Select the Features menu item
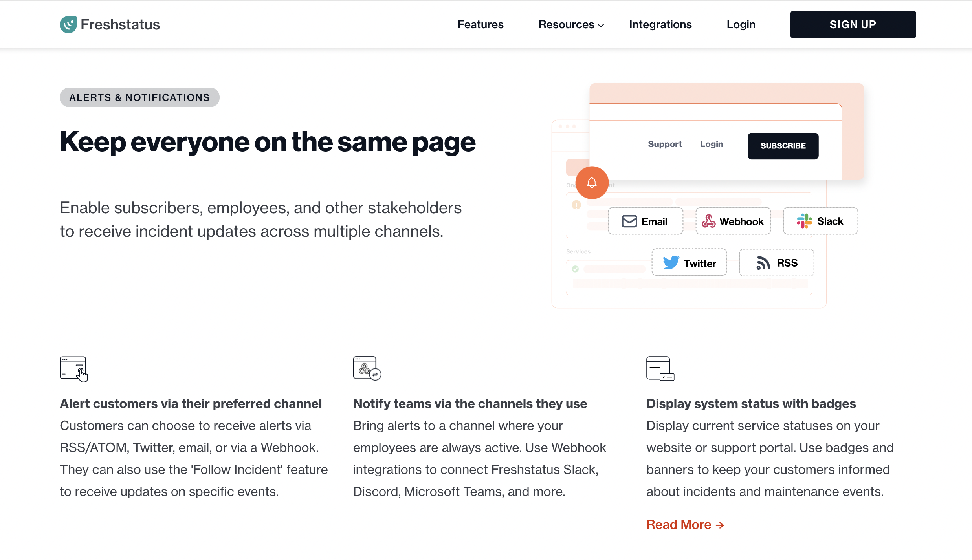 pyautogui.click(x=480, y=24)
